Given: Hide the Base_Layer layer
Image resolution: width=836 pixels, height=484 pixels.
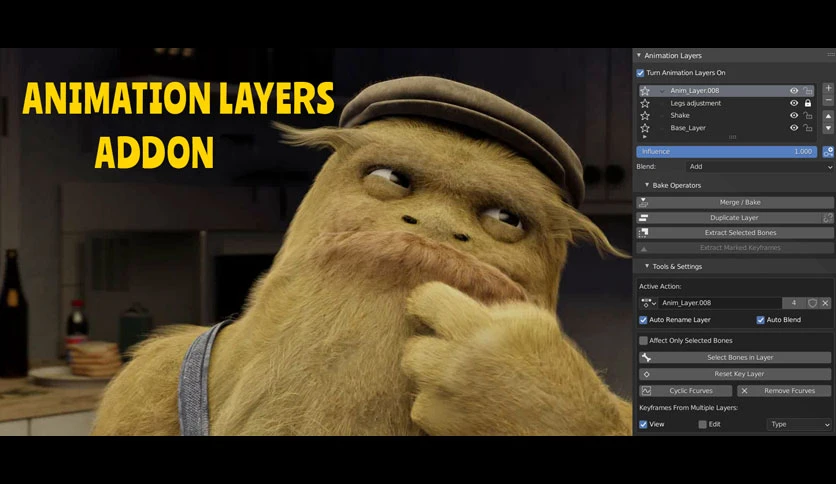Looking at the screenshot, I should click(794, 128).
